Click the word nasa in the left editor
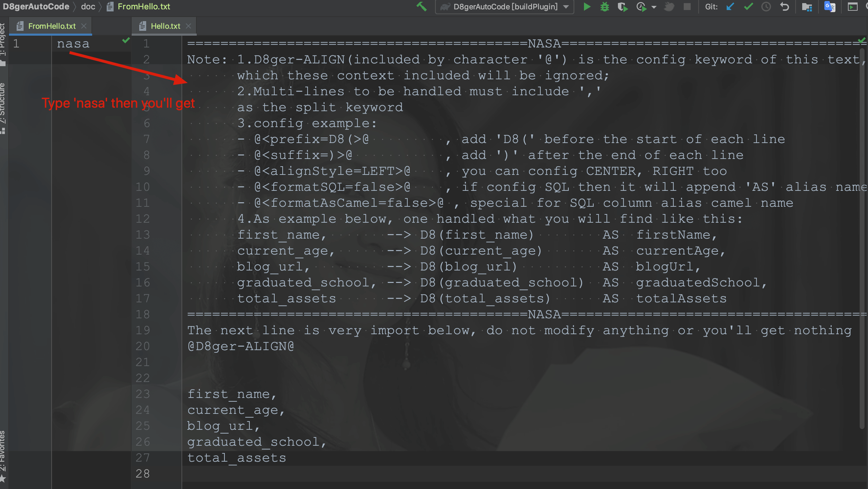Viewport: 868px width, 489px height. [x=73, y=44]
